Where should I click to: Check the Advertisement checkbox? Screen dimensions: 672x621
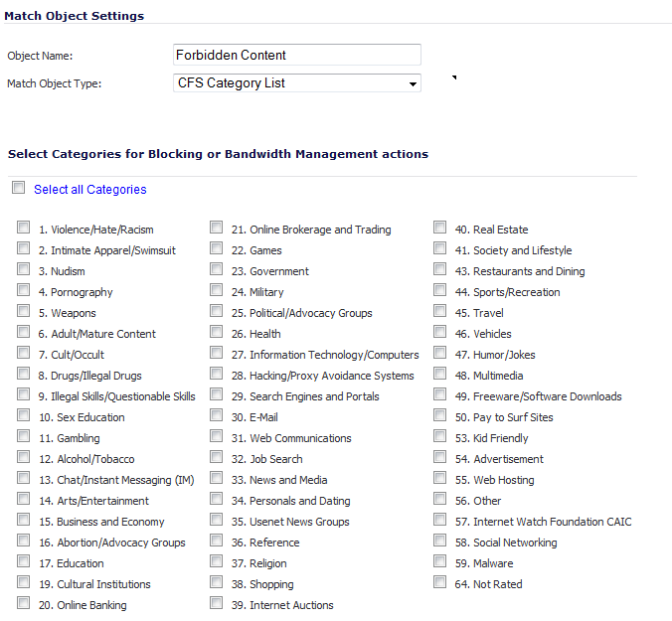[x=439, y=457]
